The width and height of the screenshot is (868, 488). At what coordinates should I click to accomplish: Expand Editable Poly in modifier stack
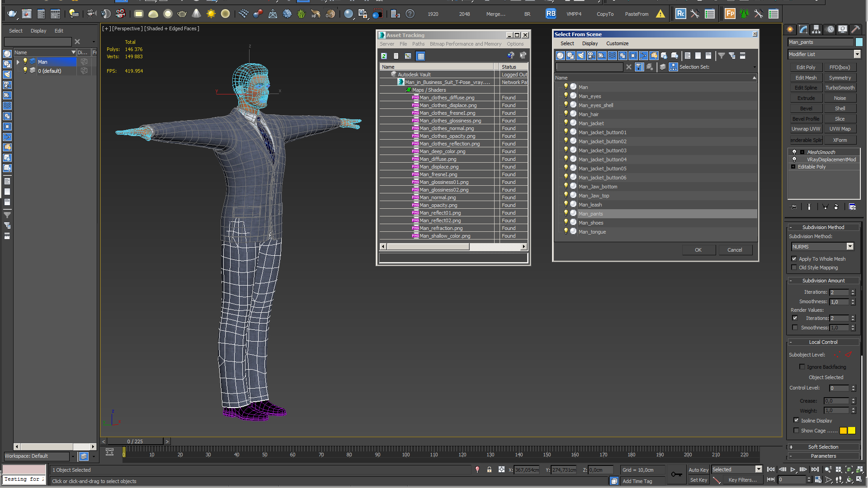(x=793, y=167)
